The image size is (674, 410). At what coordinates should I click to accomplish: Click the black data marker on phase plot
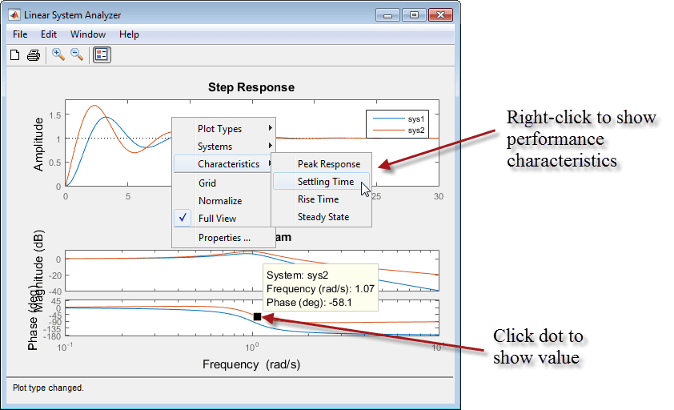point(257,317)
